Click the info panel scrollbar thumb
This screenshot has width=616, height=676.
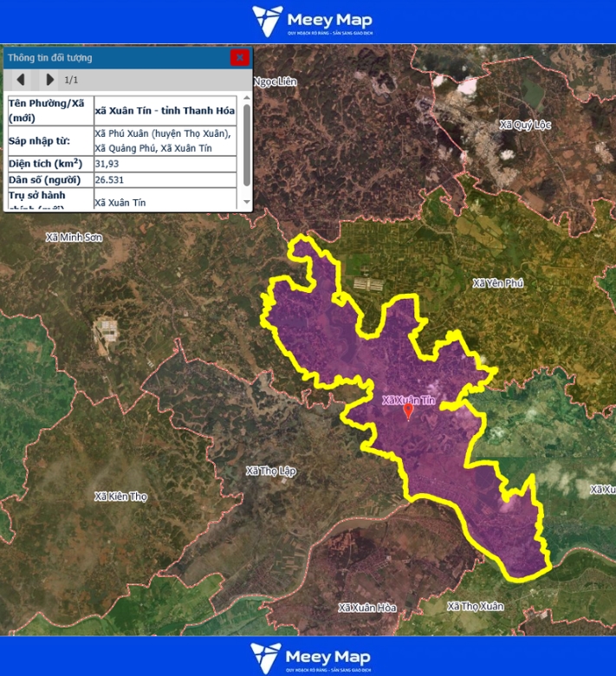247,143
